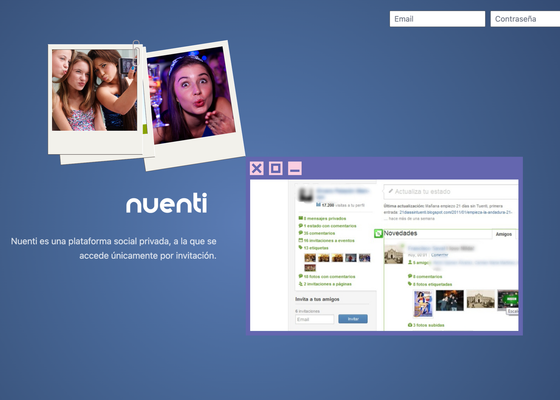Screen dimensions: 560x400
Task: Maximize the purple preview window
Action: (275, 168)
